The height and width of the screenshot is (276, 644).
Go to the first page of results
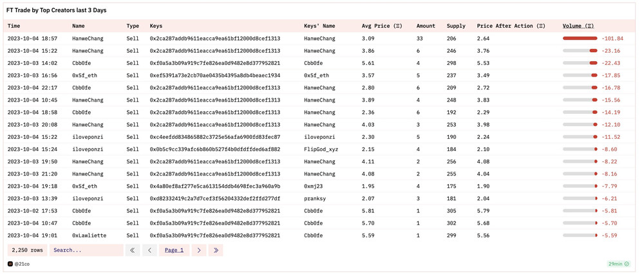pos(133,250)
